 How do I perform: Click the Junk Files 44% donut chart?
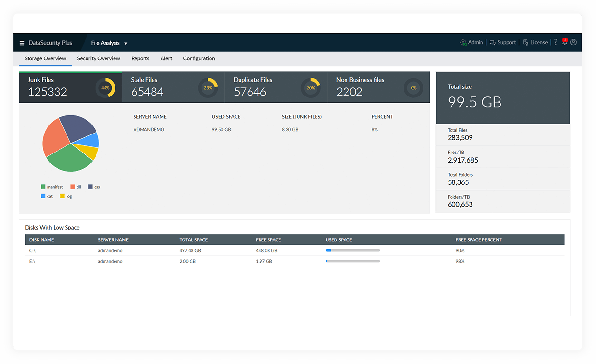[105, 88]
